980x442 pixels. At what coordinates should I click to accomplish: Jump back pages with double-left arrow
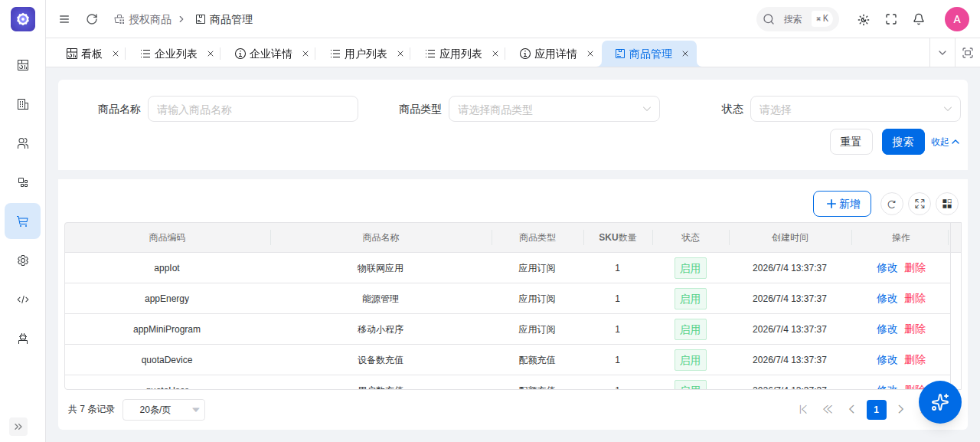click(x=828, y=410)
